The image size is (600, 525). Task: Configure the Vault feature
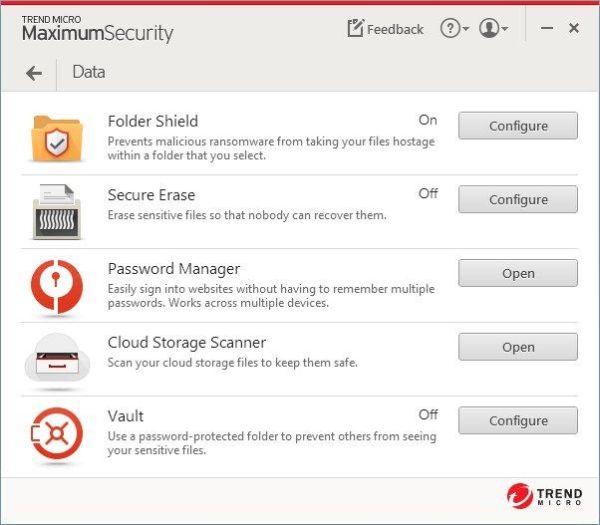pyautogui.click(x=518, y=421)
